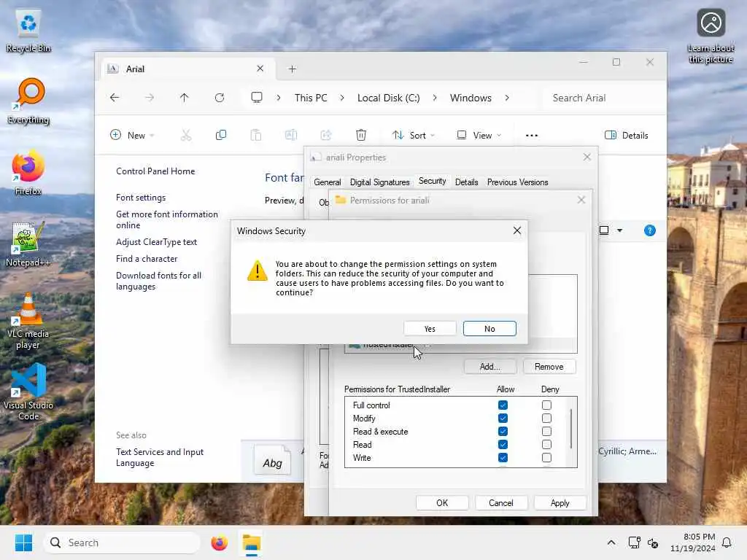747x560 pixels.
Task: Check Deny for Modify
Action: point(546,418)
